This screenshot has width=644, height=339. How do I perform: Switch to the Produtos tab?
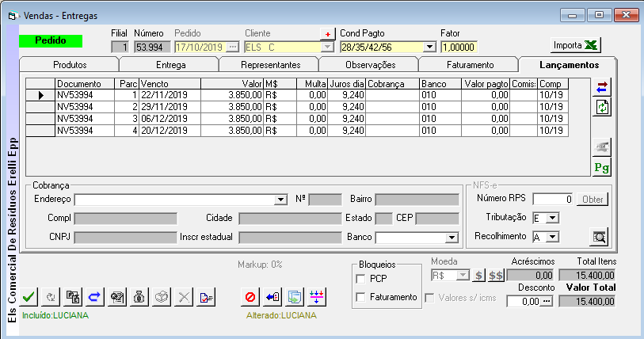pos(70,65)
